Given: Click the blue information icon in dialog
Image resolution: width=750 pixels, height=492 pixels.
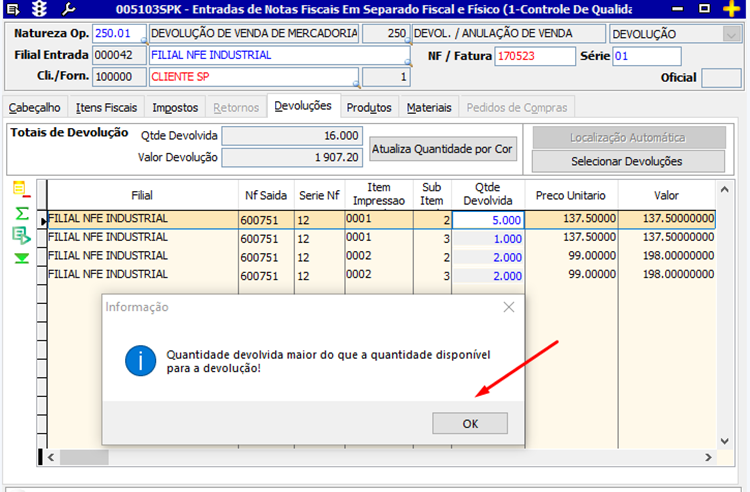Looking at the screenshot, I should pos(140,361).
